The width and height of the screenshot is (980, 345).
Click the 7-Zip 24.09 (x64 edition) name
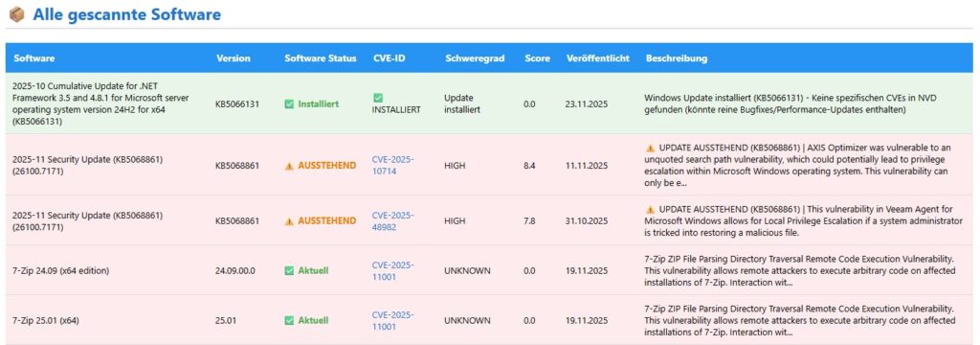coord(60,270)
